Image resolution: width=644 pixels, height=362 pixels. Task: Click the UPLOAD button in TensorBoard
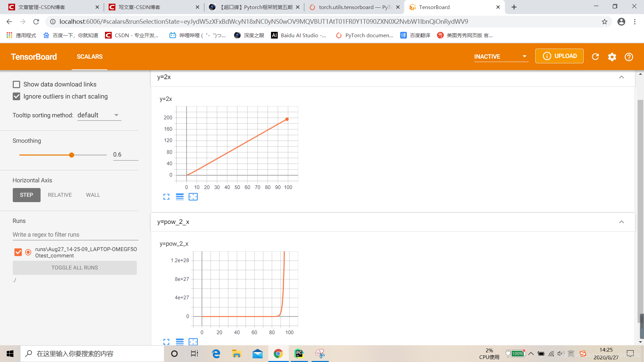click(x=560, y=56)
